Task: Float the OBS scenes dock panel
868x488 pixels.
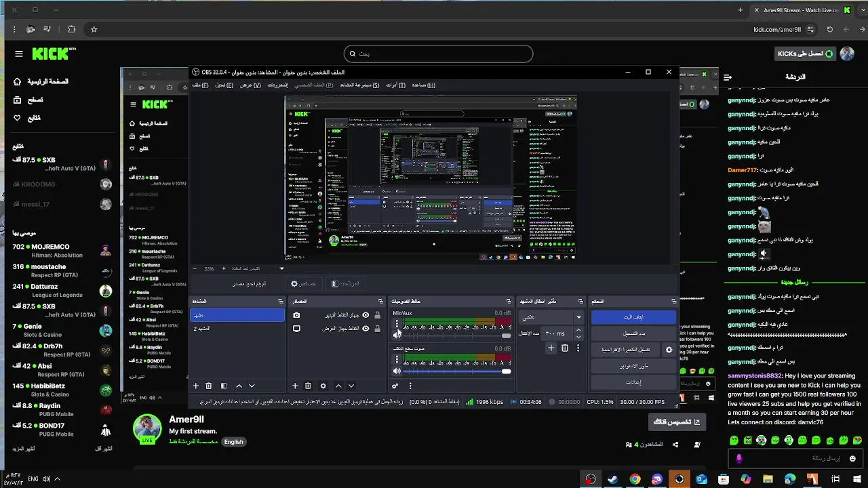Action: (280, 301)
